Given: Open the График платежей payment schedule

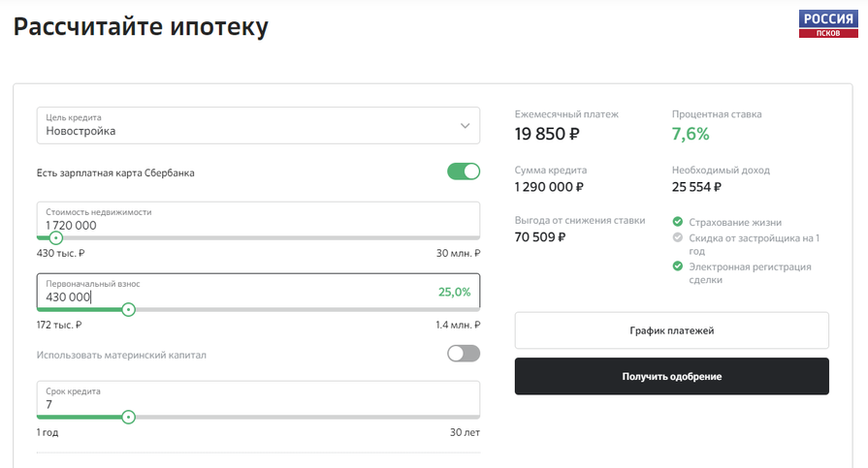Looking at the screenshot, I should 671,330.
